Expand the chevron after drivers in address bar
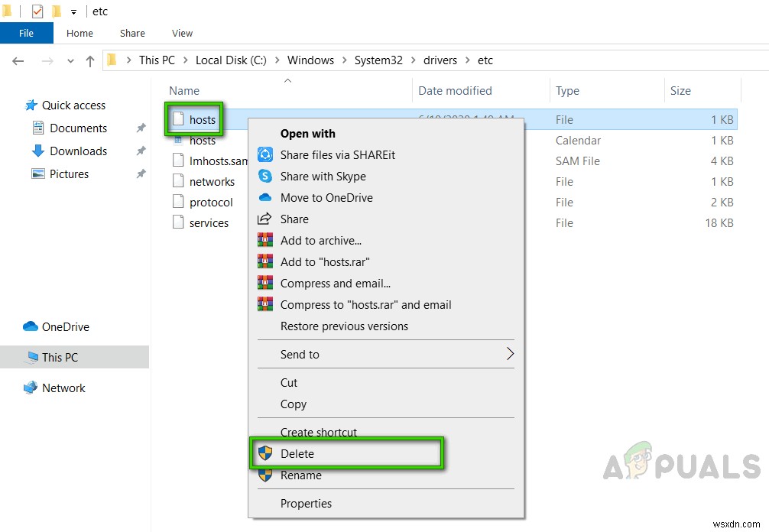This screenshot has width=769, height=532. click(467, 60)
